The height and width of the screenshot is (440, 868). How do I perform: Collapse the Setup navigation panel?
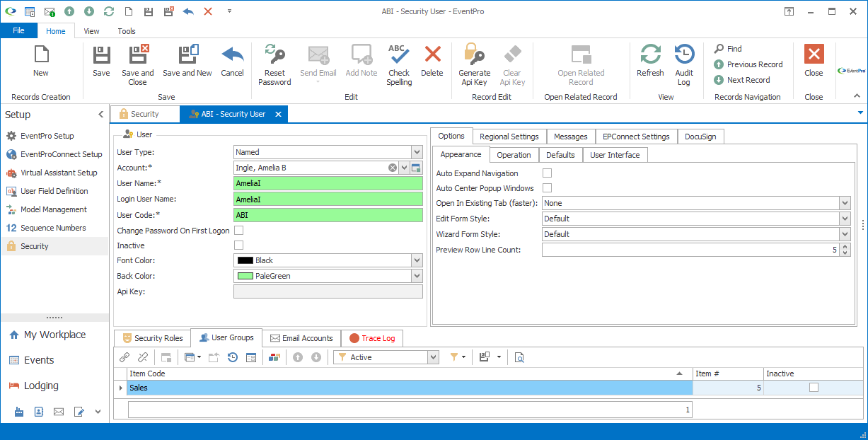(100, 115)
